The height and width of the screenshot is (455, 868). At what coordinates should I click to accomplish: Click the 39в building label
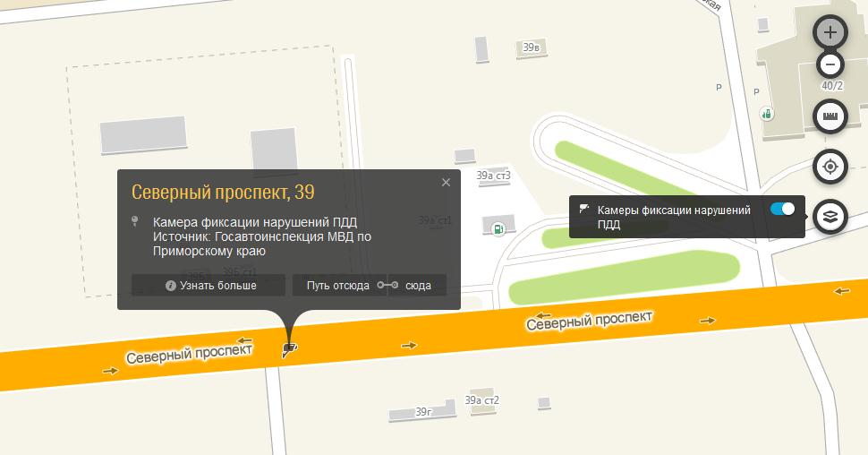tap(532, 47)
